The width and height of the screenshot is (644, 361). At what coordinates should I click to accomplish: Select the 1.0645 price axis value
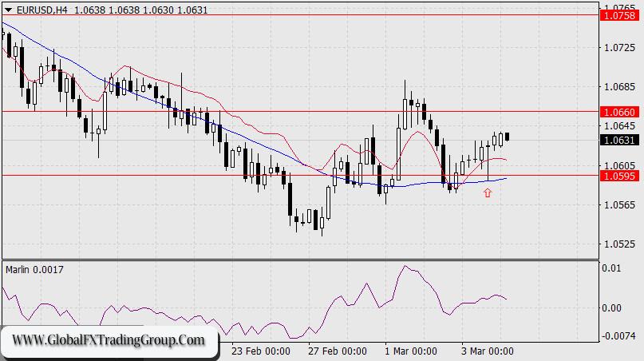619,125
